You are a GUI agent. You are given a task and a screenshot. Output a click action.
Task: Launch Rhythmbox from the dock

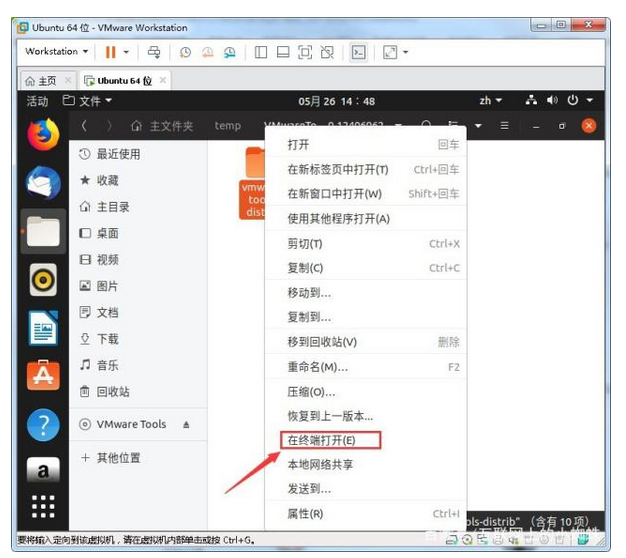(x=43, y=280)
